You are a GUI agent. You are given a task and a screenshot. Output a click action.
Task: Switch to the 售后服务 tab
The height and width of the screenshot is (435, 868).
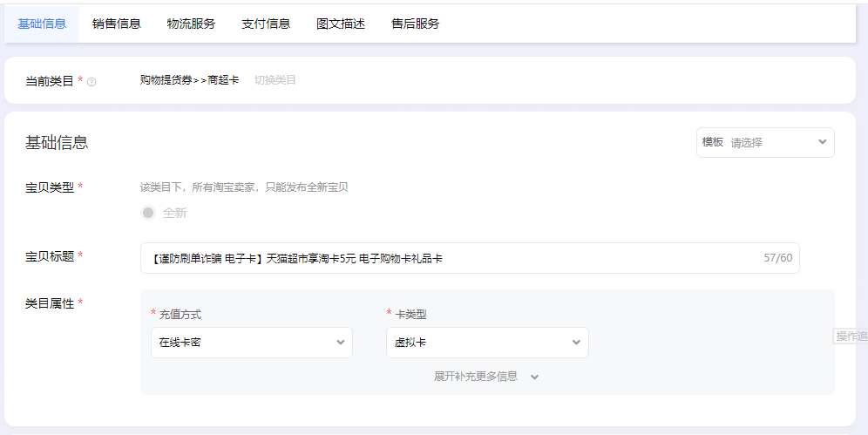(416, 24)
